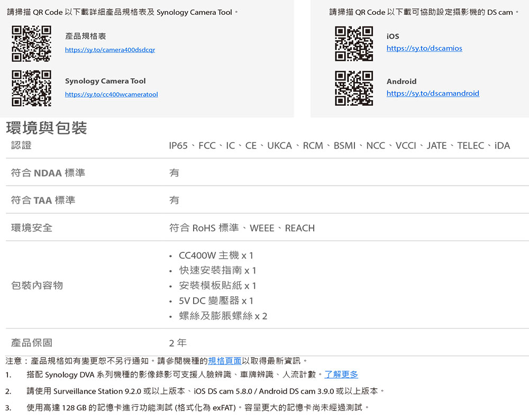Click the 螺絲及膨脹螺絲 x 2 list item
The width and height of the screenshot is (529, 420).
coord(223,316)
